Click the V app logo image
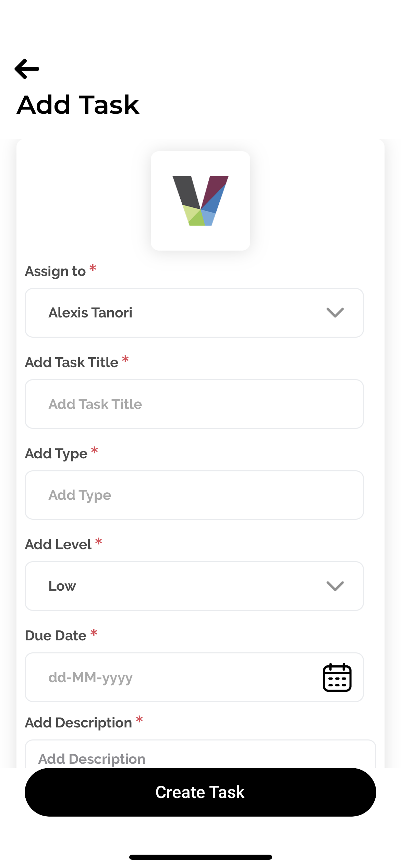This screenshot has height=868, width=401. coord(200,201)
